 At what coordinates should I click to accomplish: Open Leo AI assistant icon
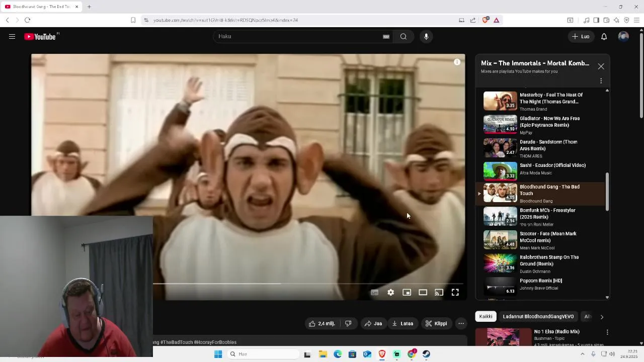coord(616,20)
